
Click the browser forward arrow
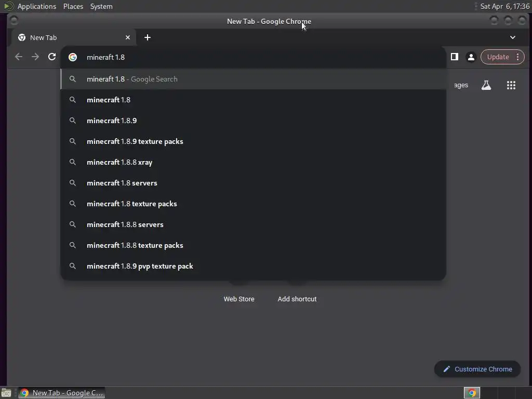[x=35, y=57]
